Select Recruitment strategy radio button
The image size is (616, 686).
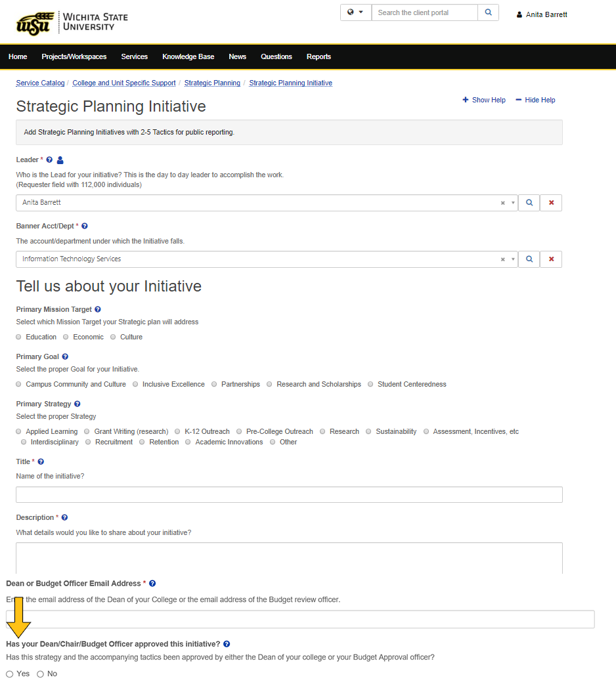pos(88,442)
